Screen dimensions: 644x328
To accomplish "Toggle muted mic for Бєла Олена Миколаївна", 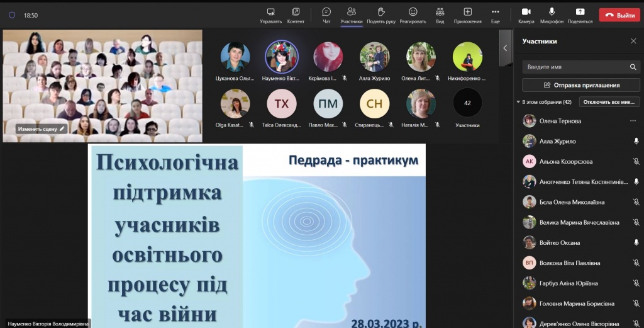I will [x=636, y=202].
